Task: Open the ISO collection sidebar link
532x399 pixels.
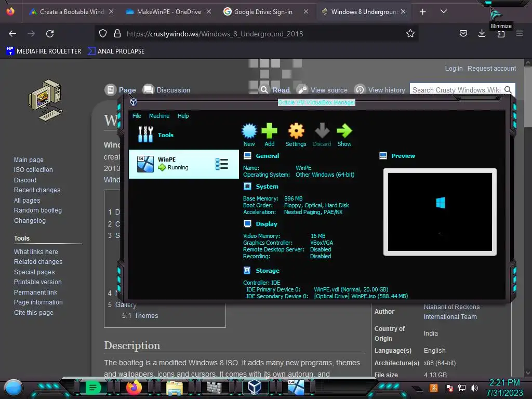Action: tap(33, 170)
